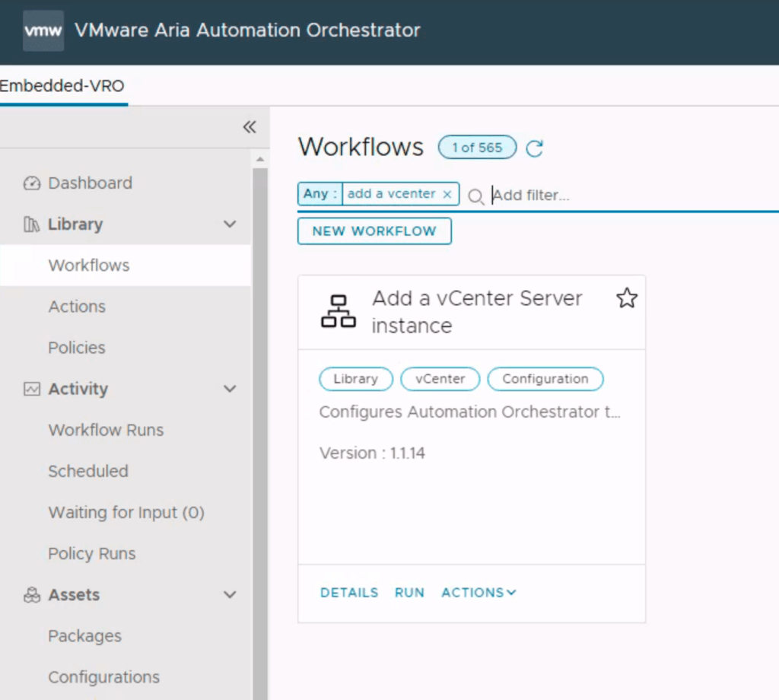Remove the 'add a vcenter' filter

pyautogui.click(x=447, y=195)
